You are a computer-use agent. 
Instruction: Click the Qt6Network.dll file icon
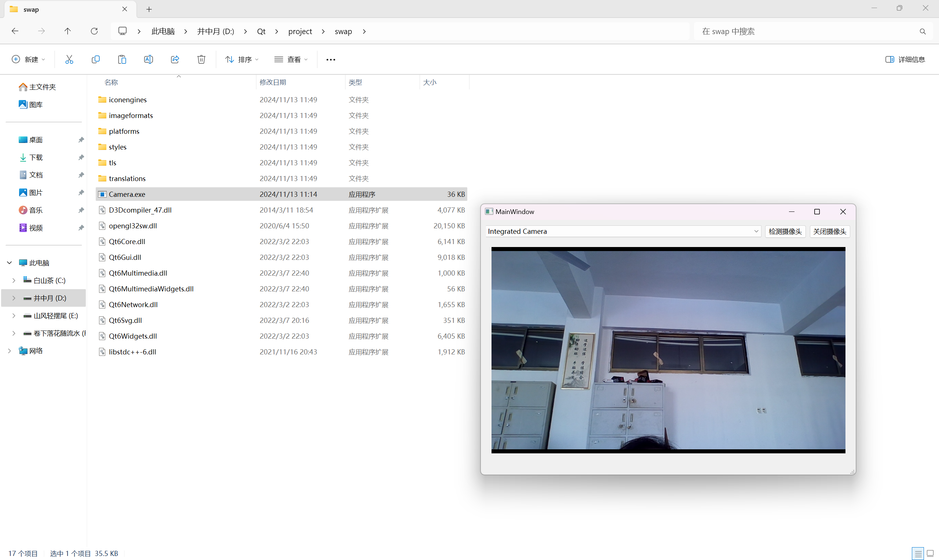[103, 305]
